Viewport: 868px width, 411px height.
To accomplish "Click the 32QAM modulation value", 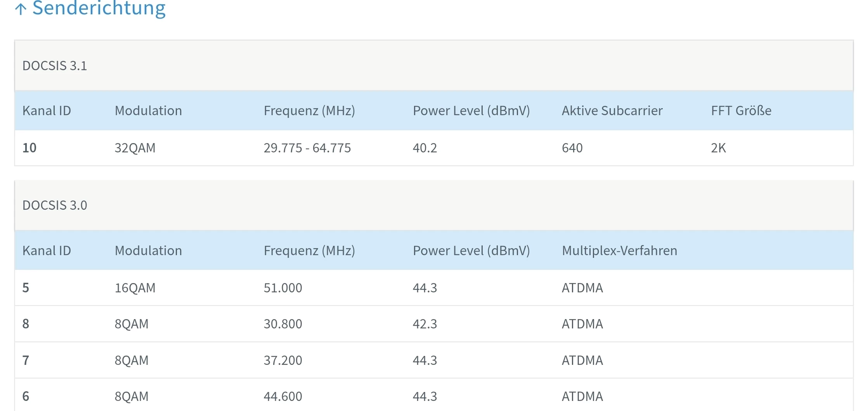I will click(135, 148).
